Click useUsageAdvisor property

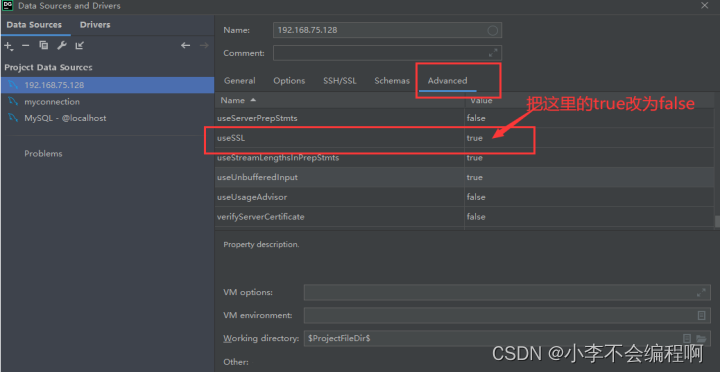tap(252, 197)
